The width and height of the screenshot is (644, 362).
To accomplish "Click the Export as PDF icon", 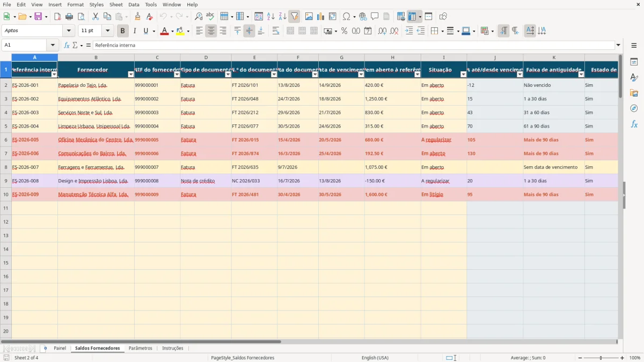I will 57,17.
